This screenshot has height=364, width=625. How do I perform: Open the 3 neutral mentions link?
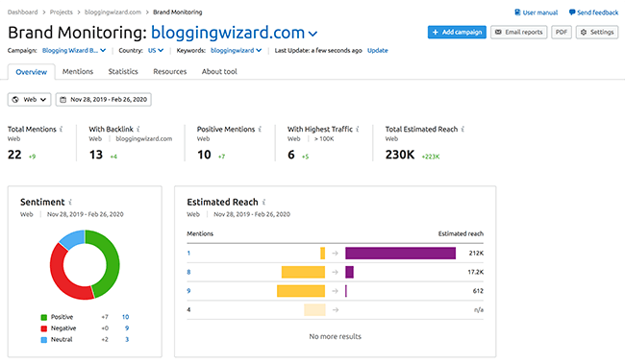[x=127, y=339]
